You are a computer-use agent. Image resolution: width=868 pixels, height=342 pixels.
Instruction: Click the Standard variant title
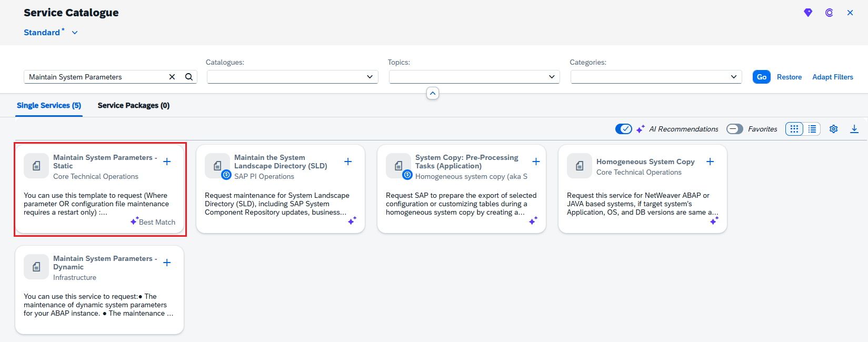point(42,33)
